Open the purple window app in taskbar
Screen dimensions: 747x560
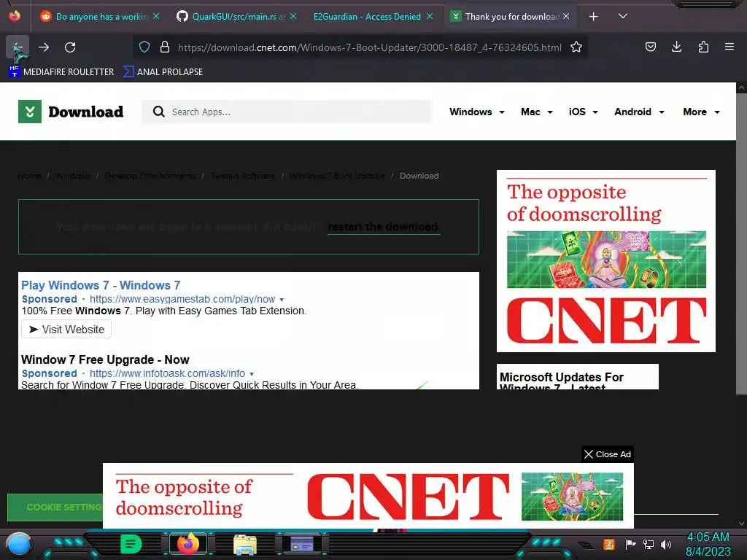(x=301, y=544)
